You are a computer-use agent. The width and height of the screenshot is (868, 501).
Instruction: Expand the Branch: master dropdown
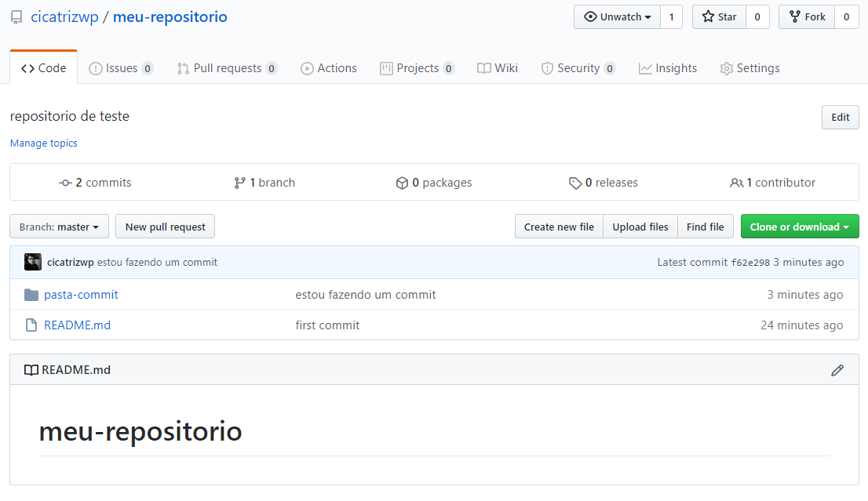pyautogui.click(x=59, y=227)
